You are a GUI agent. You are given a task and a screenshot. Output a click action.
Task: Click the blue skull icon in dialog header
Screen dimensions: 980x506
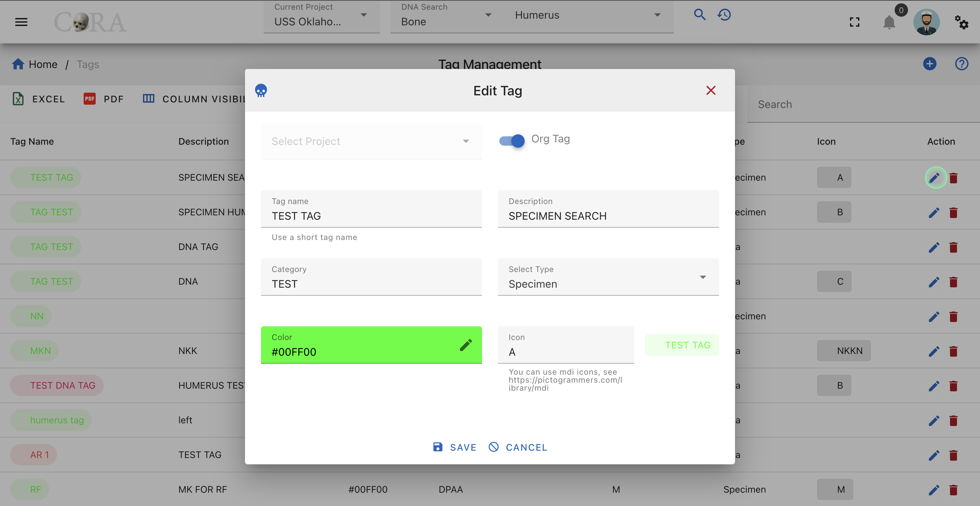pyautogui.click(x=261, y=91)
